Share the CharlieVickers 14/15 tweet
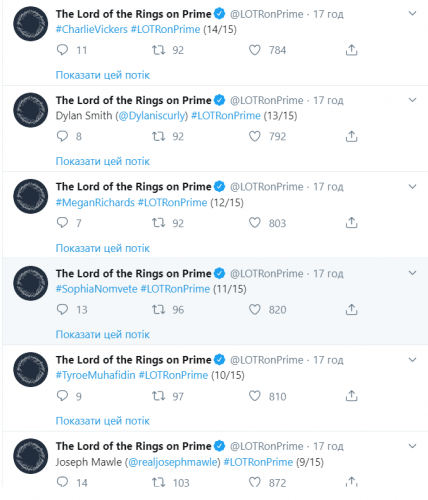The image size is (428, 500). pyautogui.click(x=351, y=50)
